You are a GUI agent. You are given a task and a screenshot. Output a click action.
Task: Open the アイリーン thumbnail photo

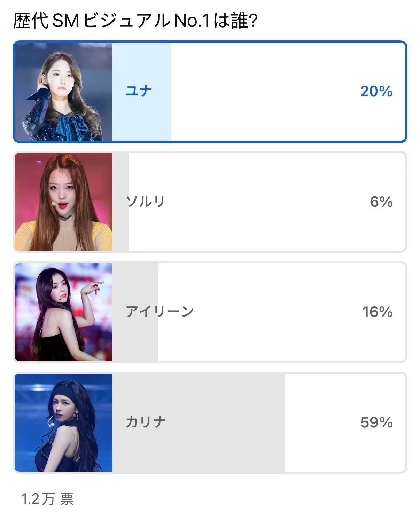[64, 312]
